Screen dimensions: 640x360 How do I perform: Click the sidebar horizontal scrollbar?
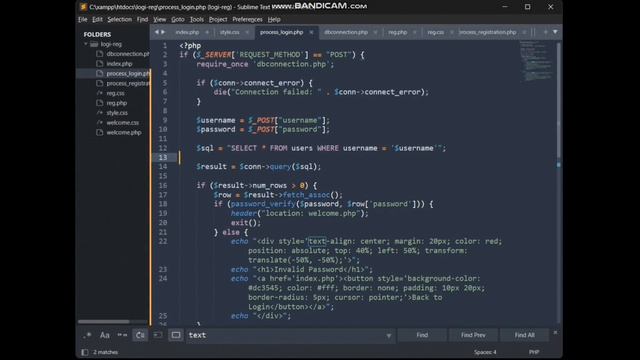[x=104, y=322]
